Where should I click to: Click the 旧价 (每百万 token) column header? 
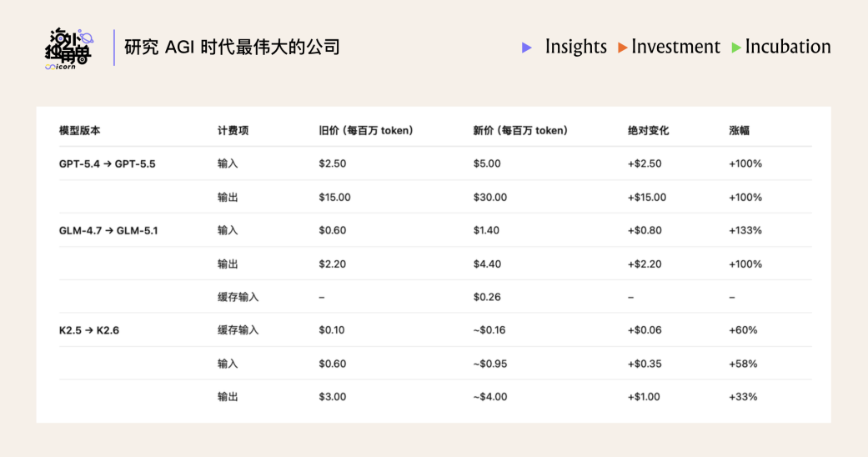point(366,131)
